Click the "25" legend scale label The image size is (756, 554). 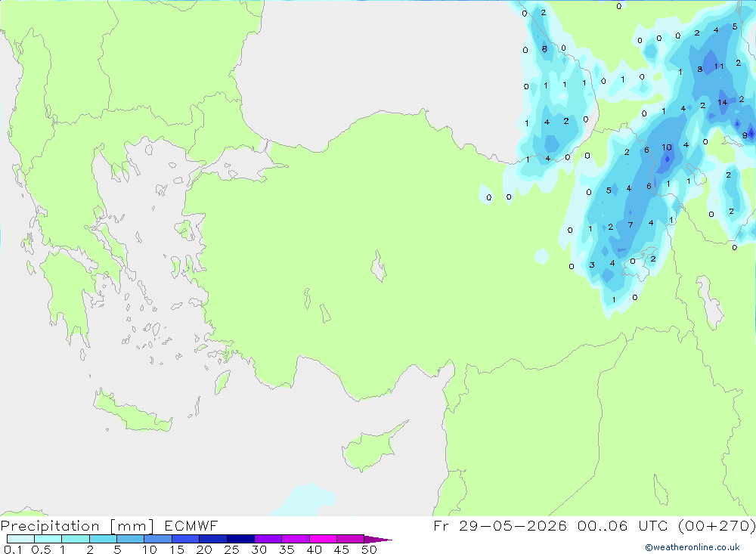(x=231, y=549)
